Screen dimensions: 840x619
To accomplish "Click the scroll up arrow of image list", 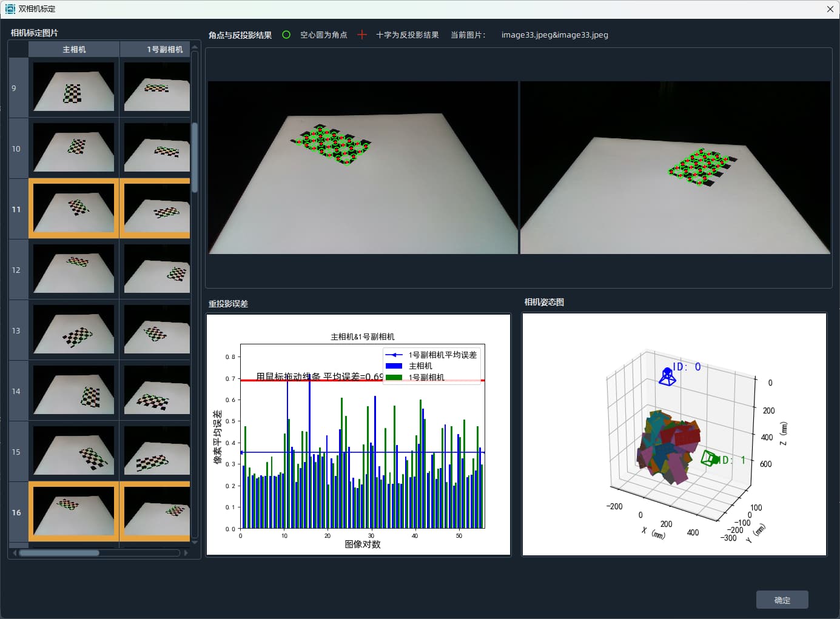I will tap(195, 47).
